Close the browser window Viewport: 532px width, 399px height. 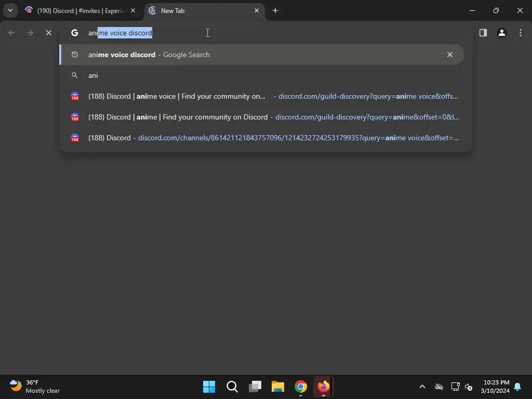pyautogui.click(x=520, y=10)
